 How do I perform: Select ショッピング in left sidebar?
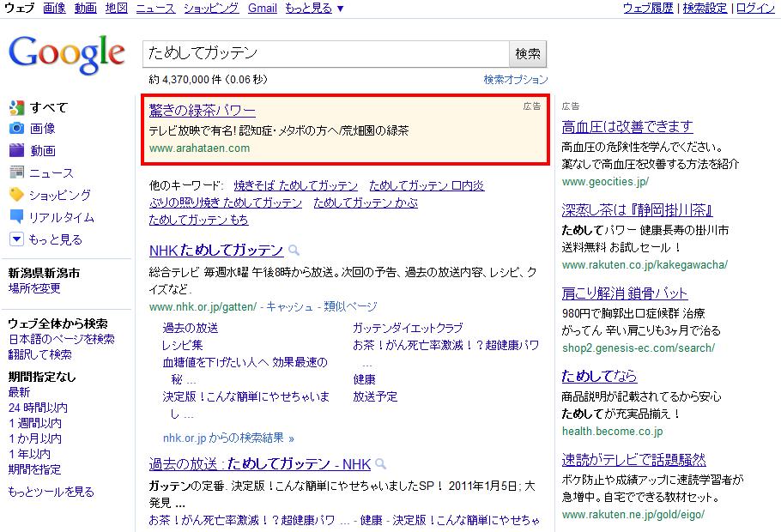pos(60,195)
